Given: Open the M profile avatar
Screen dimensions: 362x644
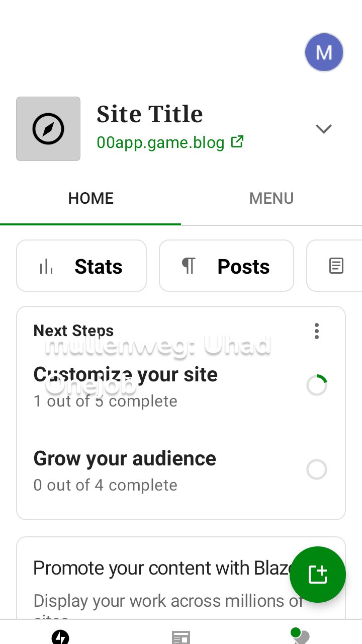Looking at the screenshot, I should pos(324,52).
